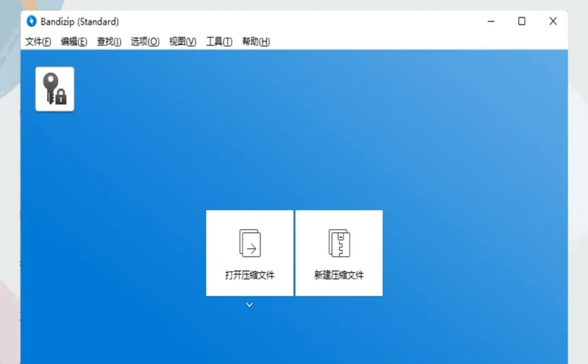This screenshot has width=588, height=364.
Task: Open the 编辑(E) menu
Action: [73, 41]
